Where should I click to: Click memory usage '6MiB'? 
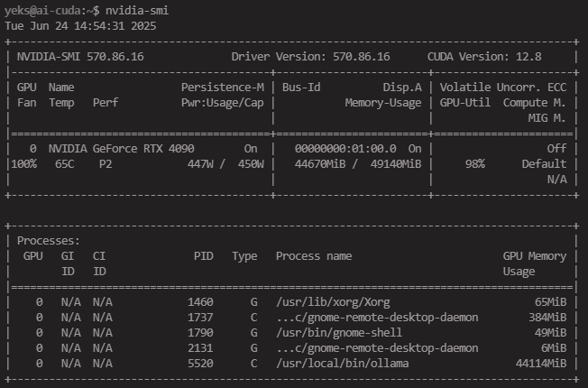pos(554,348)
